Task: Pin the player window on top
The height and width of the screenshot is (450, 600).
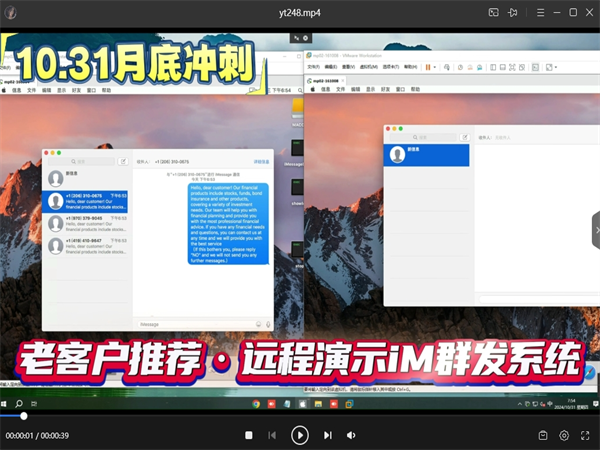Action: [x=513, y=12]
